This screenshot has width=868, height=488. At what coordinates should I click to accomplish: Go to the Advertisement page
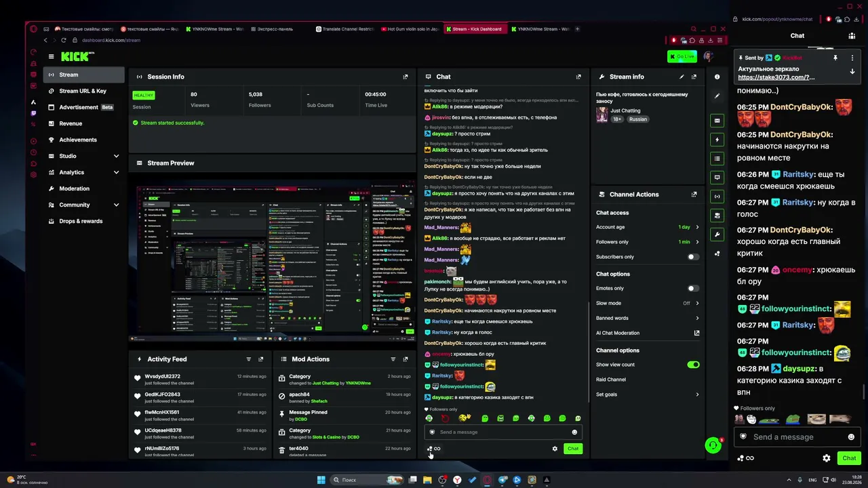coord(84,107)
